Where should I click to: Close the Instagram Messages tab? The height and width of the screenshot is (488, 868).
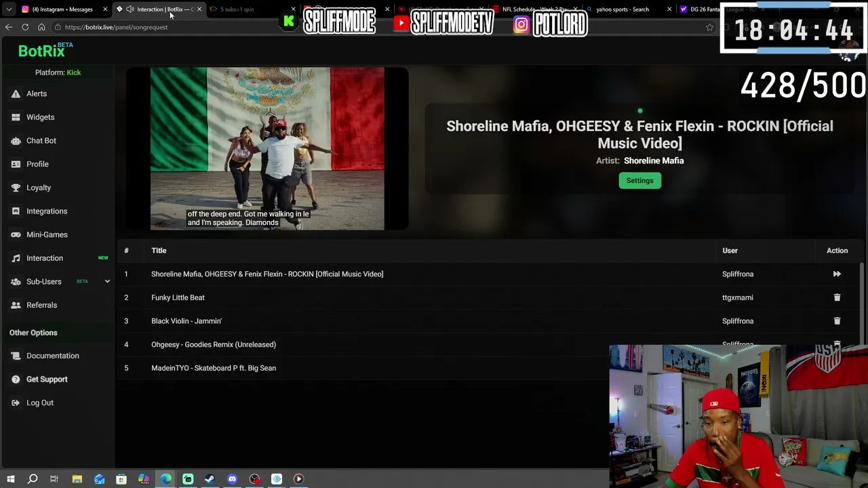(x=105, y=9)
